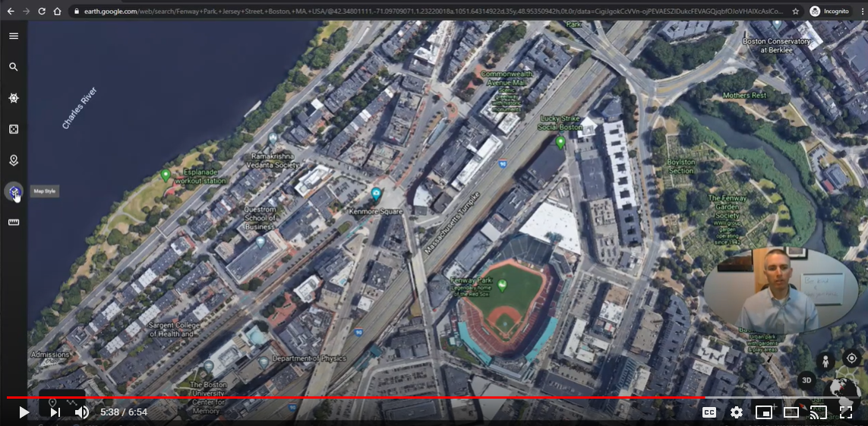This screenshot has width=868, height=426.
Task: Go back in the browser
Action: [11, 11]
